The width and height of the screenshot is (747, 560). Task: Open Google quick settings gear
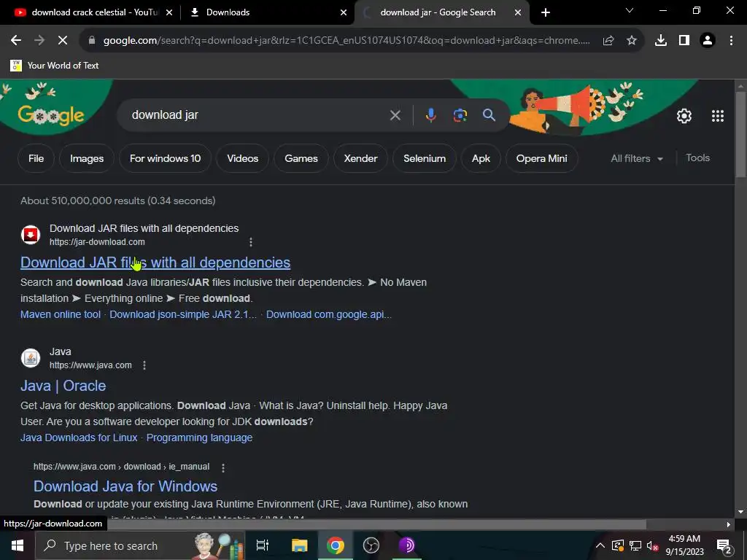684,116
